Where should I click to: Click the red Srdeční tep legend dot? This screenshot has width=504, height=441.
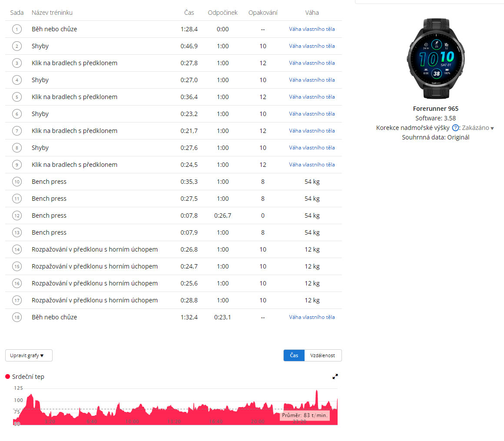click(x=8, y=377)
